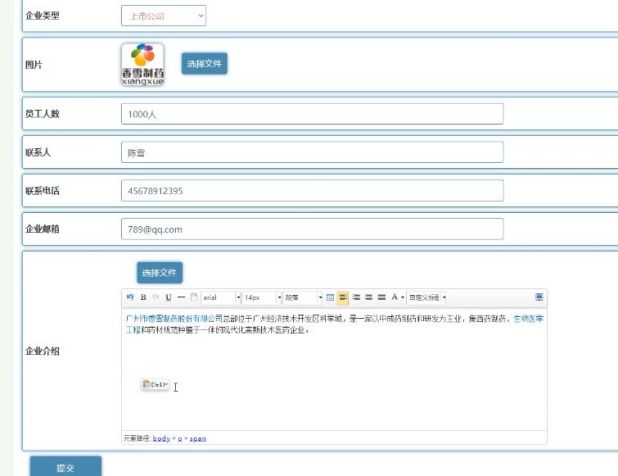Insert a horizontal line via toolbar

(181, 297)
